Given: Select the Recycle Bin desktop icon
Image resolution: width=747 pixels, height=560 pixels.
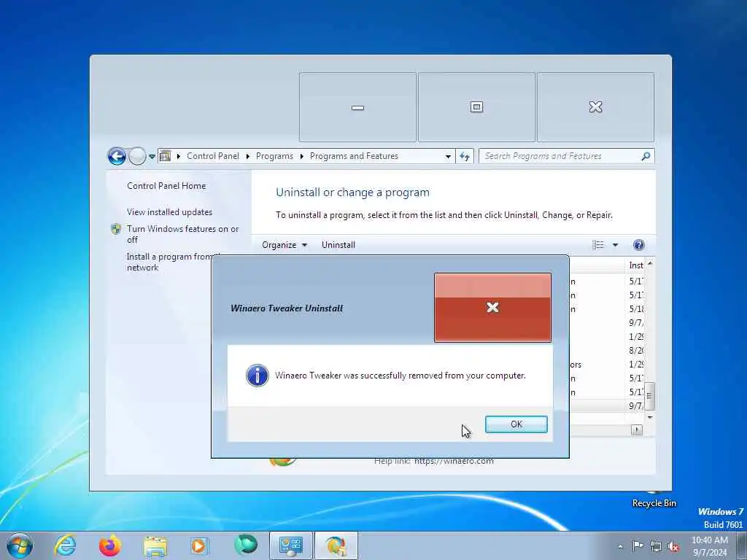Looking at the screenshot, I should coord(654,499).
